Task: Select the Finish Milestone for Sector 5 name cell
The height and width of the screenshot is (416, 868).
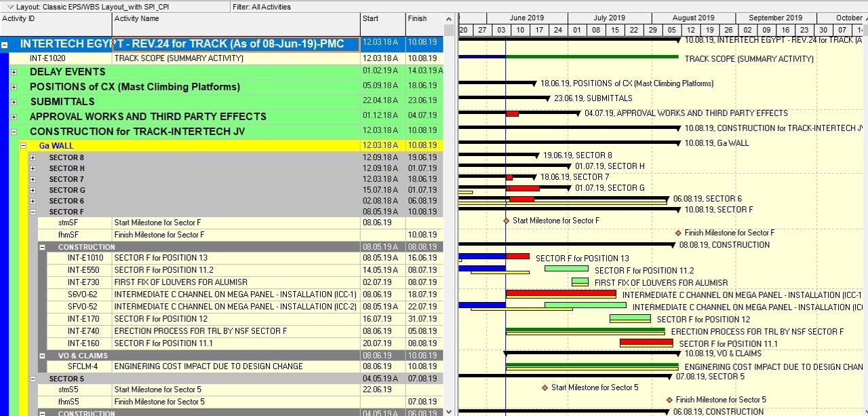Action: click(236, 402)
